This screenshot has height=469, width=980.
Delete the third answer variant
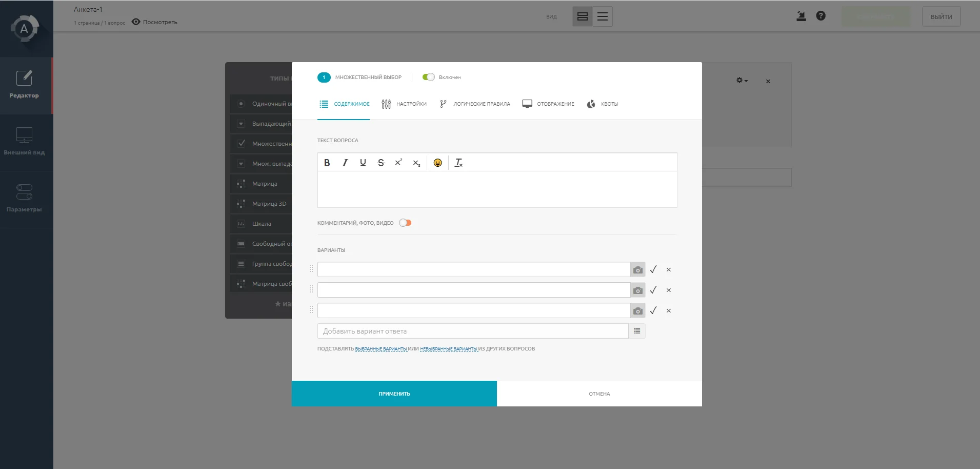669,310
